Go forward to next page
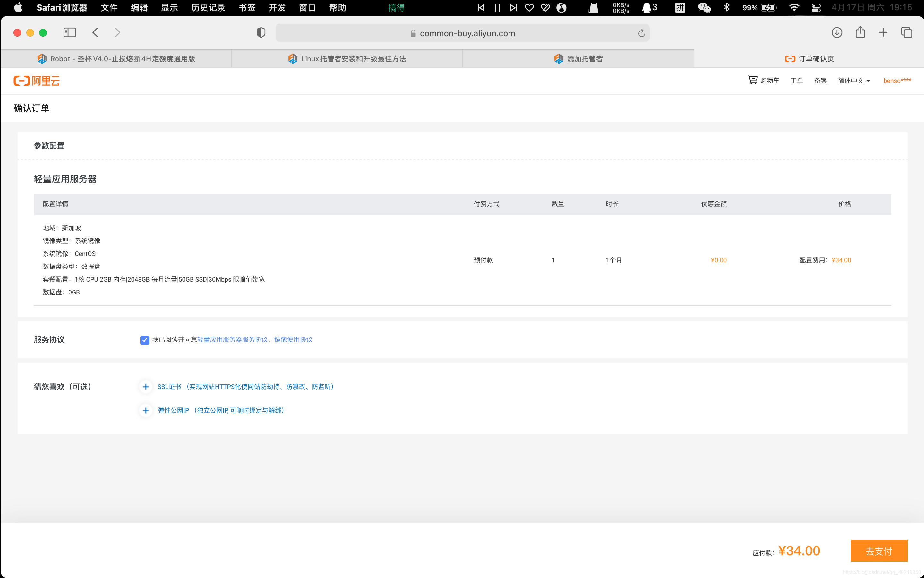Viewport: 924px width, 578px height. pyautogui.click(x=118, y=32)
